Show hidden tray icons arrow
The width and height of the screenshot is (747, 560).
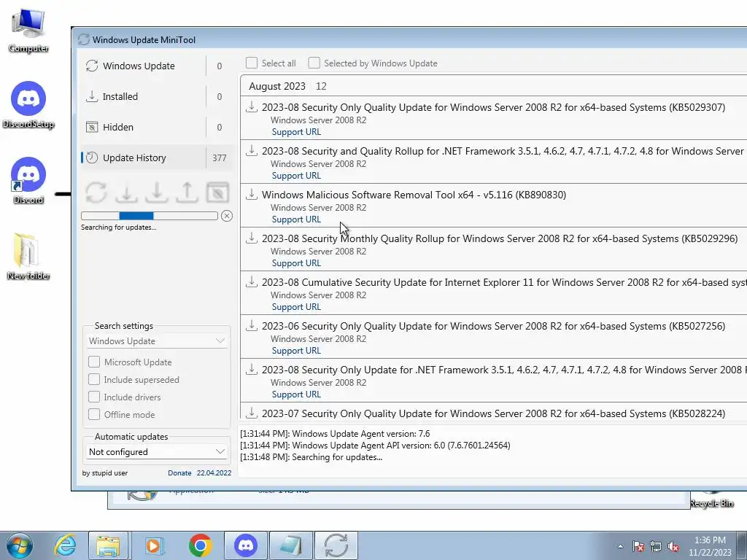click(620, 546)
